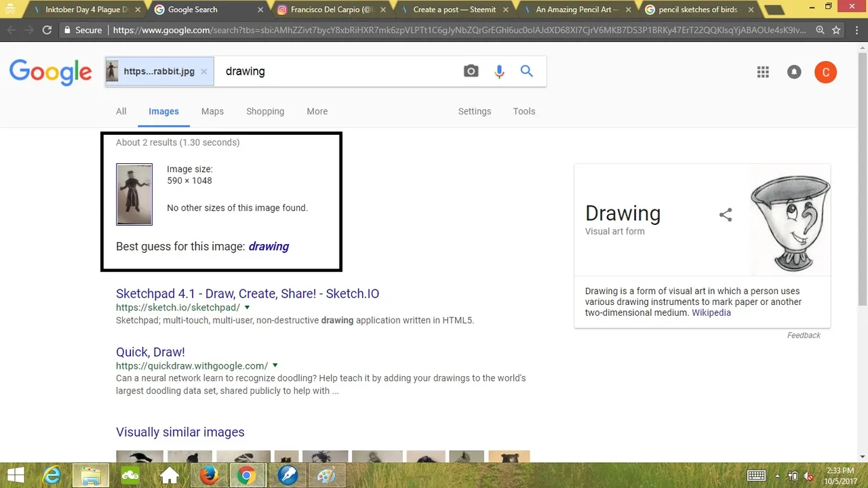Screen dimensions: 868x488
Task: Open Wikipedia link in Drawing panel
Action: tap(711, 312)
